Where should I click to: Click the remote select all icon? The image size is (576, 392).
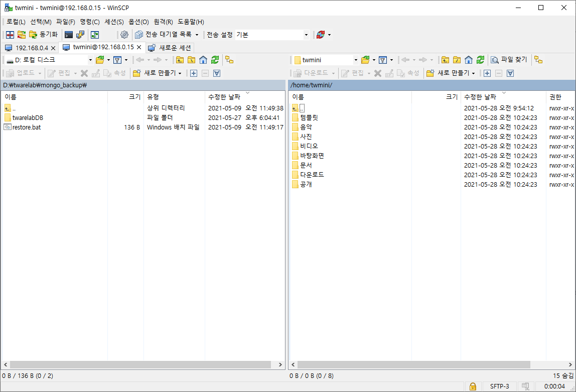[x=510, y=73]
